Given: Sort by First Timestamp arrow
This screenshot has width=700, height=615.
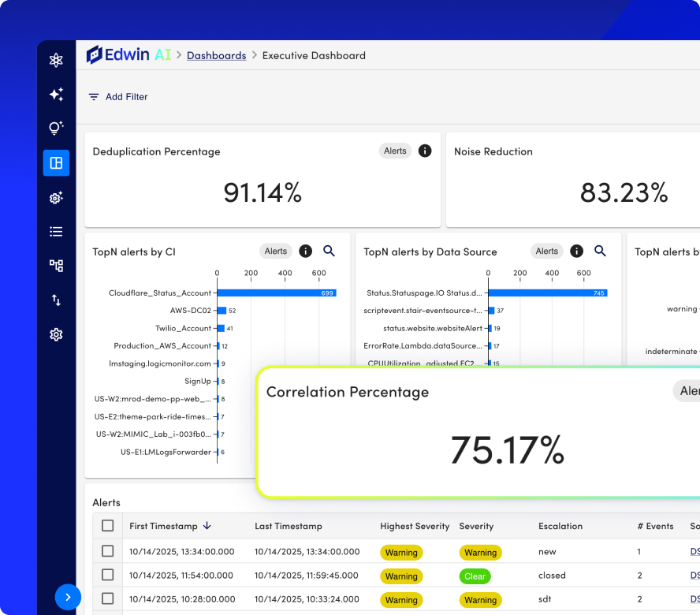Looking at the screenshot, I should 207,526.
